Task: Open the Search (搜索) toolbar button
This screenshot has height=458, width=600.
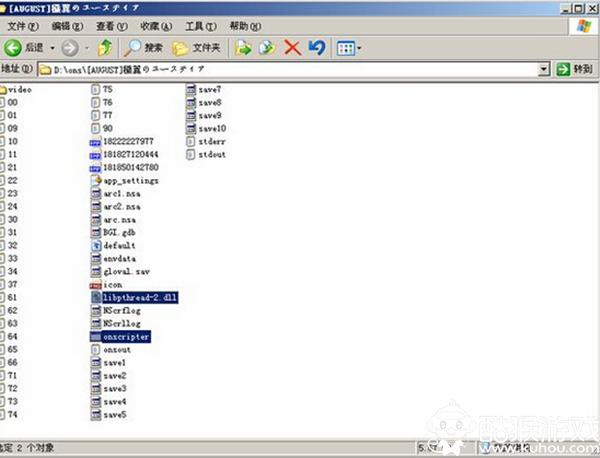Action: pyautogui.click(x=144, y=47)
